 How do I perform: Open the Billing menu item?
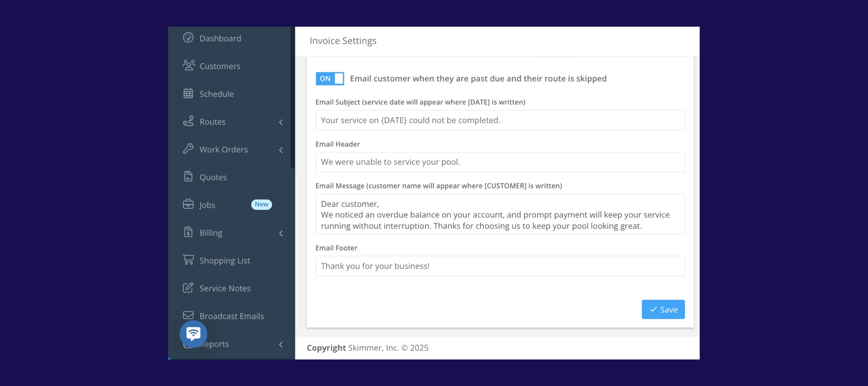pyautogui.click(x=211, y=233)
